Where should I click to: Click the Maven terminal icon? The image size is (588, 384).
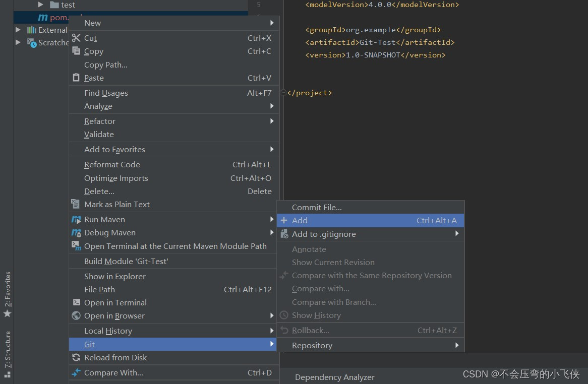coord(76,246)
